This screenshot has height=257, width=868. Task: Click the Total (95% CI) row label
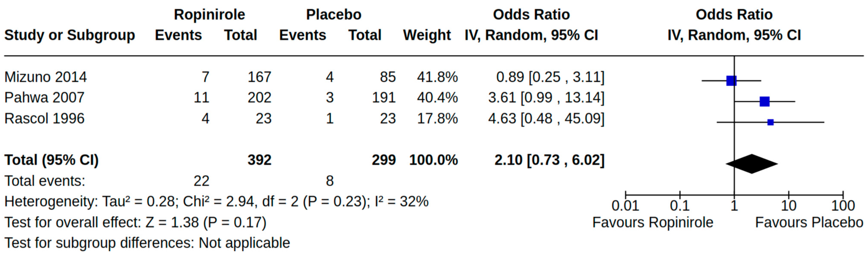(51, 160)
